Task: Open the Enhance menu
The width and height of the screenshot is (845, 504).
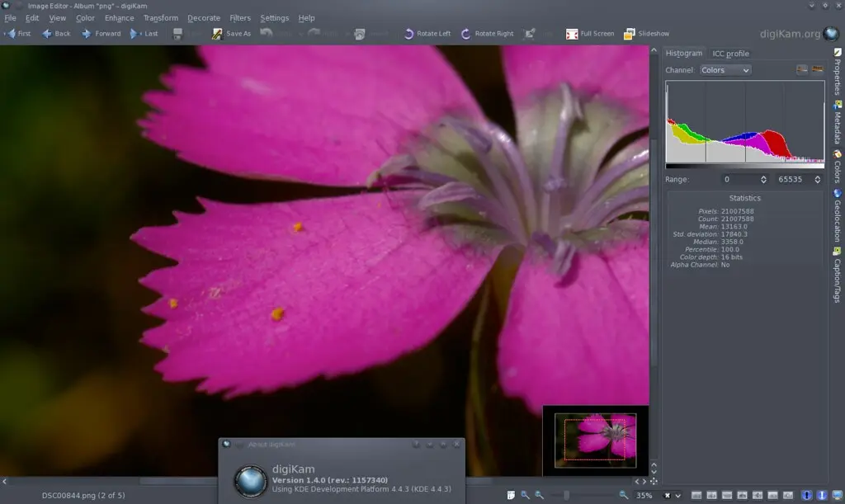Action: point(119,17)
